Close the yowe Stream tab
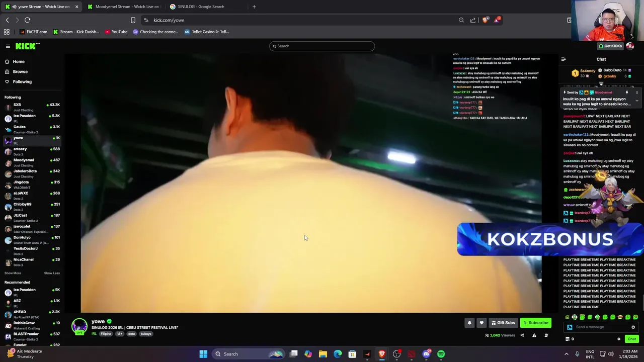Viewport: 644px width, 362px height. (x=76, y=7)
